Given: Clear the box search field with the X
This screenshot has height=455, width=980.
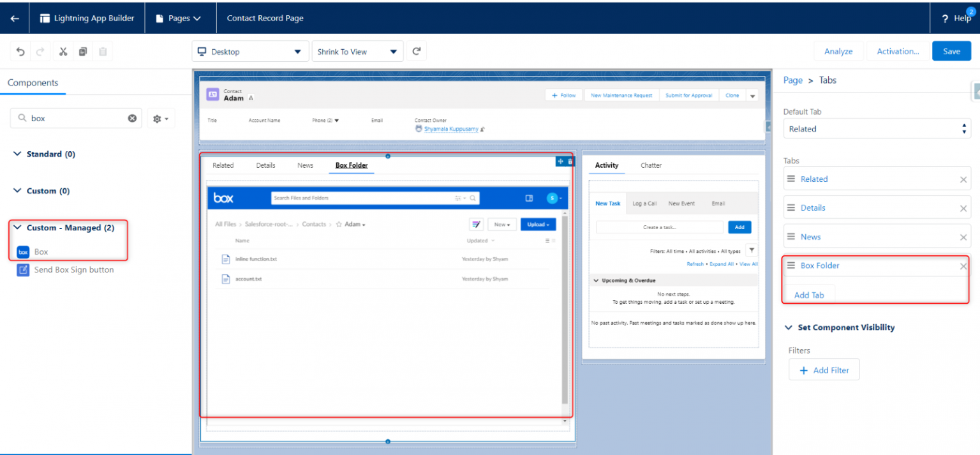Looking at the screenshot, I should point(132,118).
